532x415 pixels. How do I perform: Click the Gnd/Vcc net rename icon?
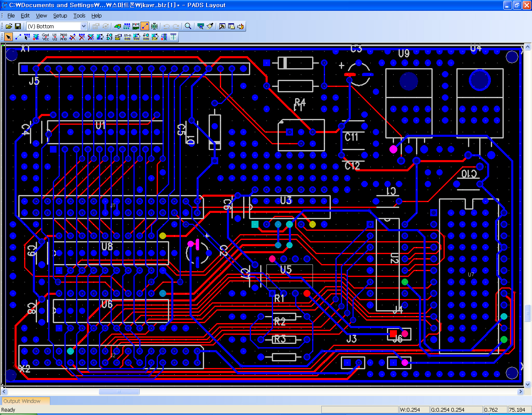click(45, 37)
